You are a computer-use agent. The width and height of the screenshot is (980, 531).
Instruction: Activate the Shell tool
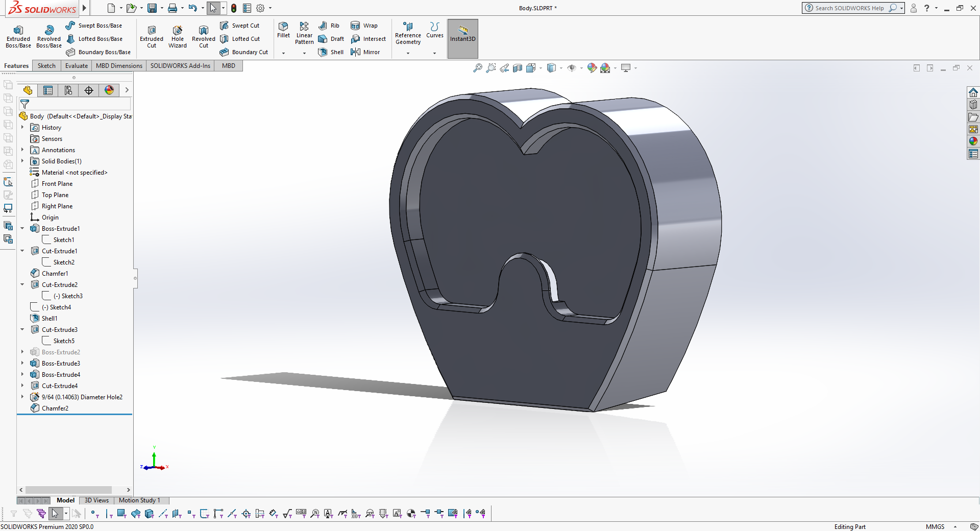click(x=331, y=52)
